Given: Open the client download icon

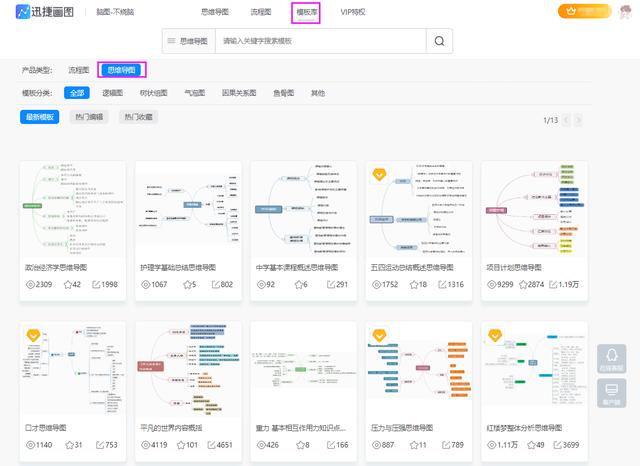Looking at the screenshot, I should coord(611,393).
